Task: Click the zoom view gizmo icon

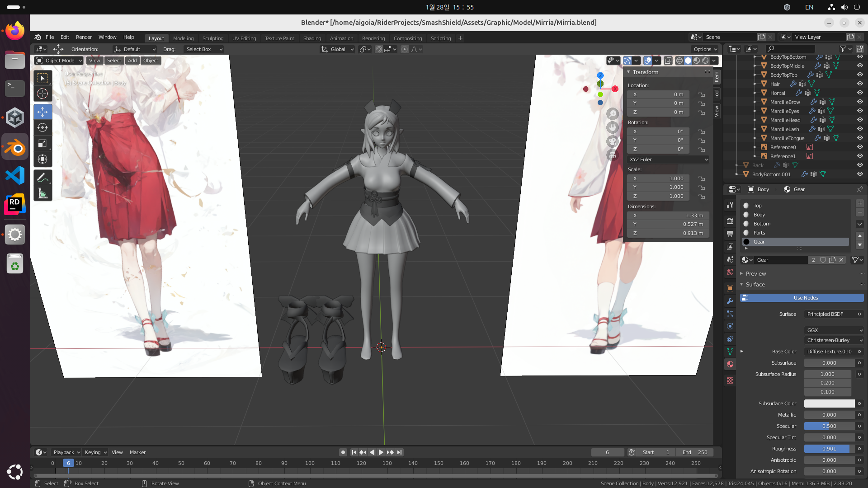Action: [x=612, y=114]
